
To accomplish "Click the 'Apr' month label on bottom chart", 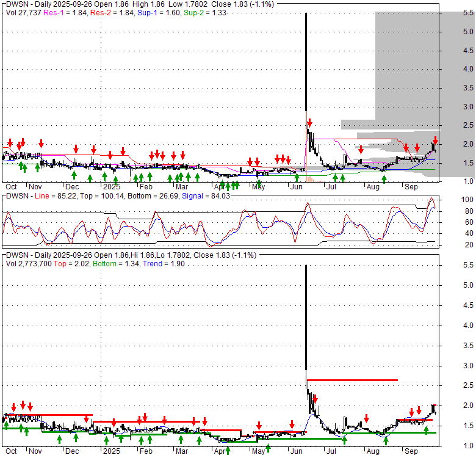I will 220,451.
